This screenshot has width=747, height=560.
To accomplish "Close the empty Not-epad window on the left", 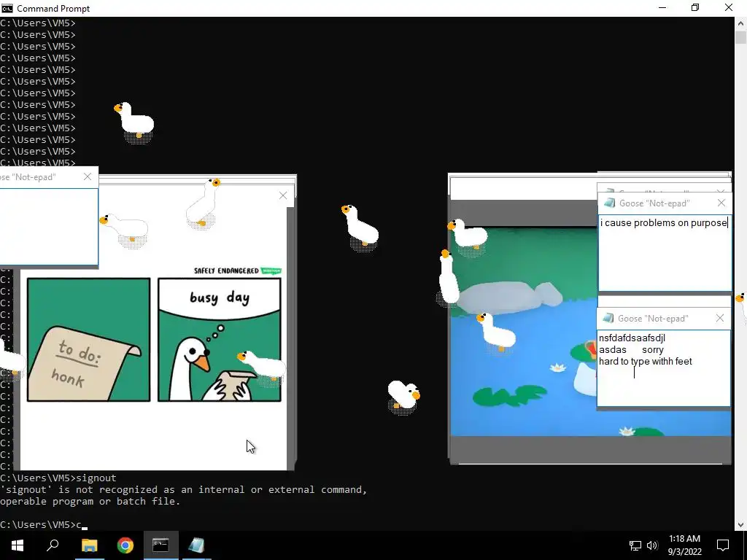I will coord(88,176).
